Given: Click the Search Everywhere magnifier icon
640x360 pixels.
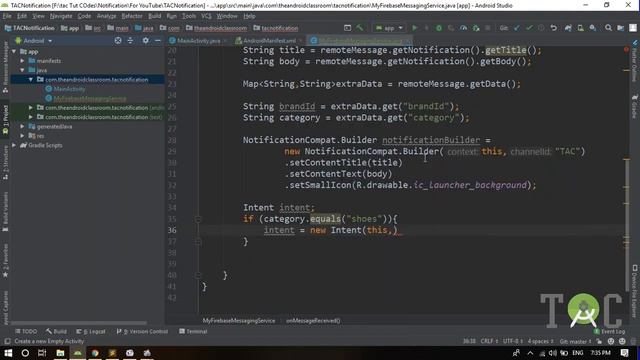Looking at the screenshot, I should click(608, 28).
